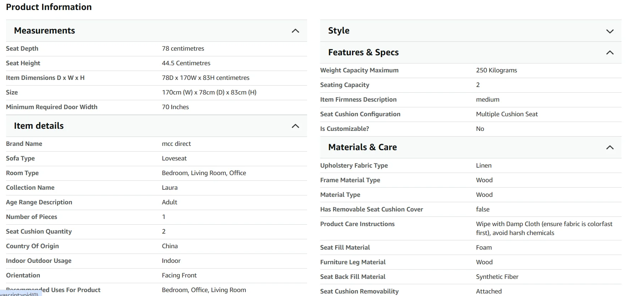
Task: Click the Minimum Required Door Width label
Action: 52,107
